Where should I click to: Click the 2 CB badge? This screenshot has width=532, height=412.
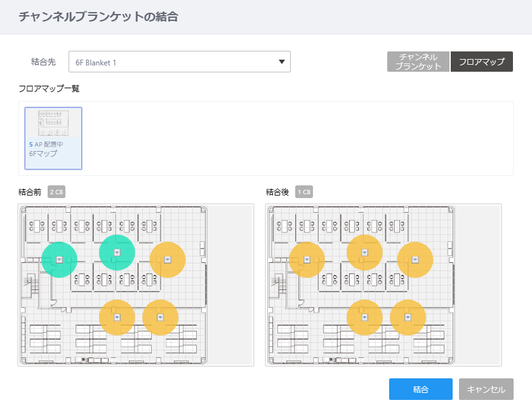[x=57, y=192]
